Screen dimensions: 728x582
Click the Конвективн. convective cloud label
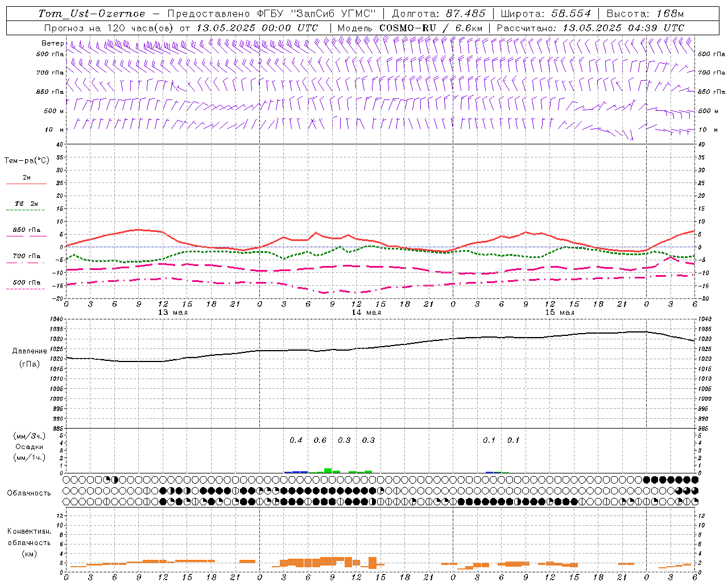click(x=29, y=531)
